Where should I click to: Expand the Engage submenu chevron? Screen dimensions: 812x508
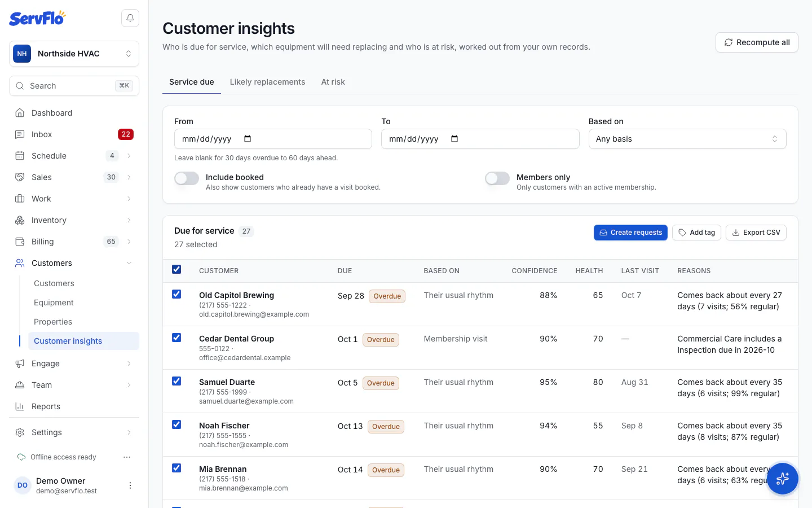(x=129, y=364)
